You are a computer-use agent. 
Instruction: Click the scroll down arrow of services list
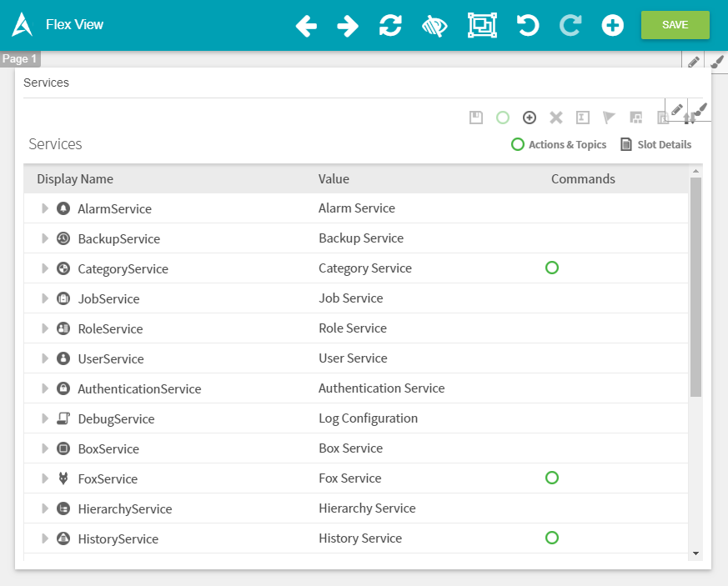695,553
